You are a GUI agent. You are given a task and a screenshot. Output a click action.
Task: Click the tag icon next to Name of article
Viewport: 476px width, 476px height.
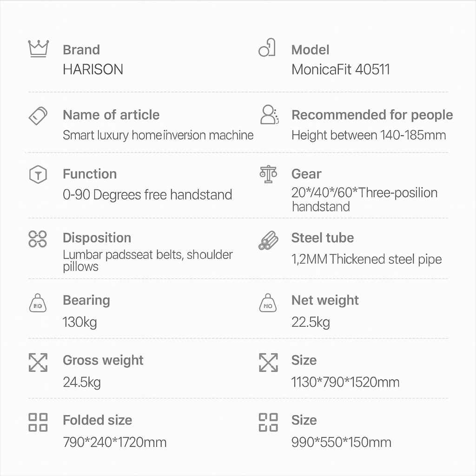tap(38, 115)
